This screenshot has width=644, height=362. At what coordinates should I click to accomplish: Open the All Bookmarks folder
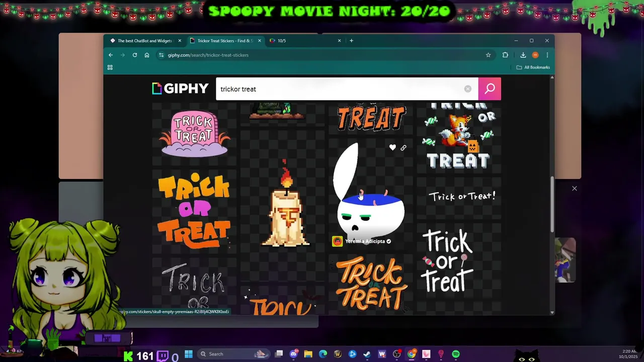[533, 67]
